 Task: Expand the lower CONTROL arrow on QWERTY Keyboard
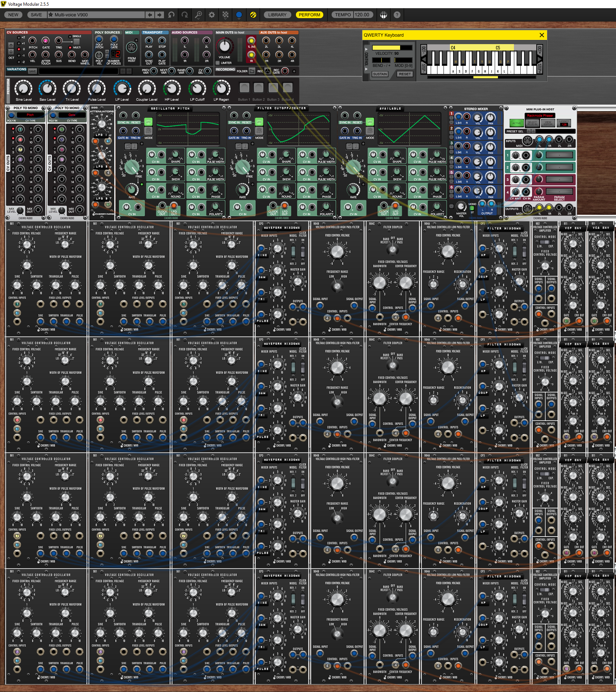[367, 69]
